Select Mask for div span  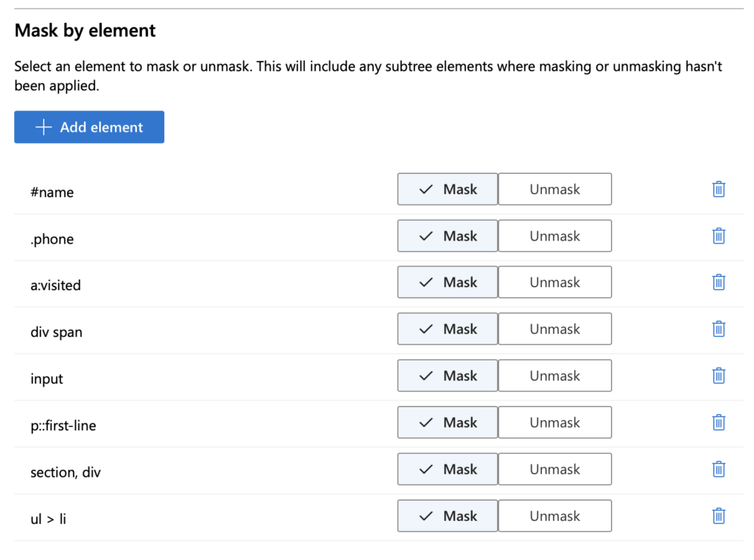click(448, 329)
